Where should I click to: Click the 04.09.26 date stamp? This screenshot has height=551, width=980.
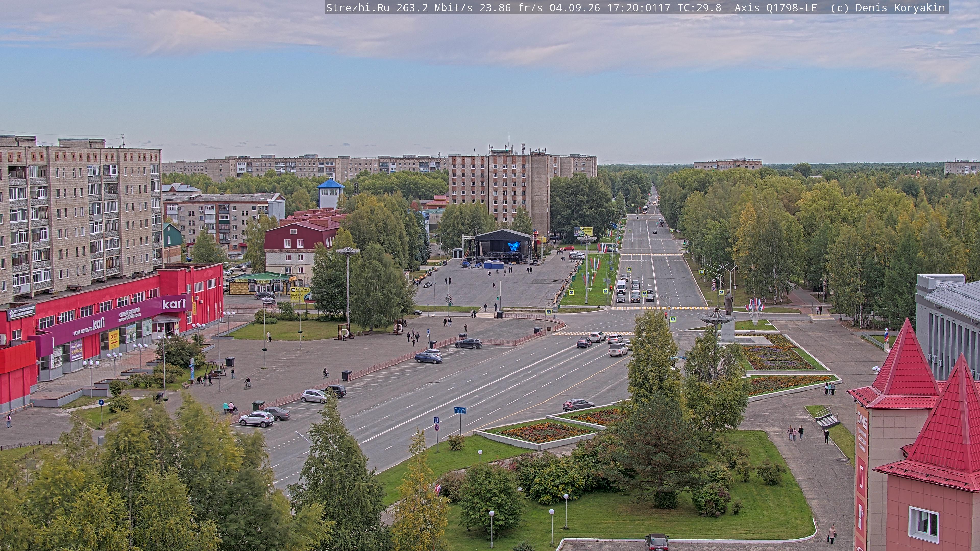coord(575,8)
